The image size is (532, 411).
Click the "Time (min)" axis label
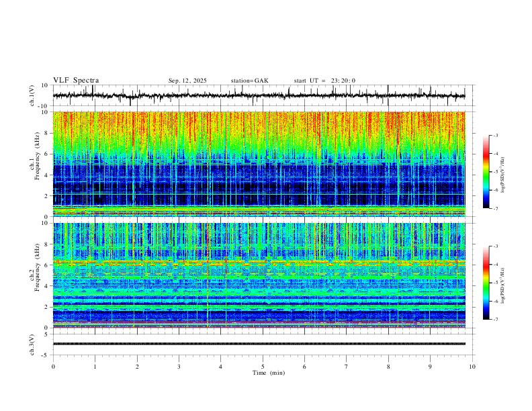click(269, 373)
